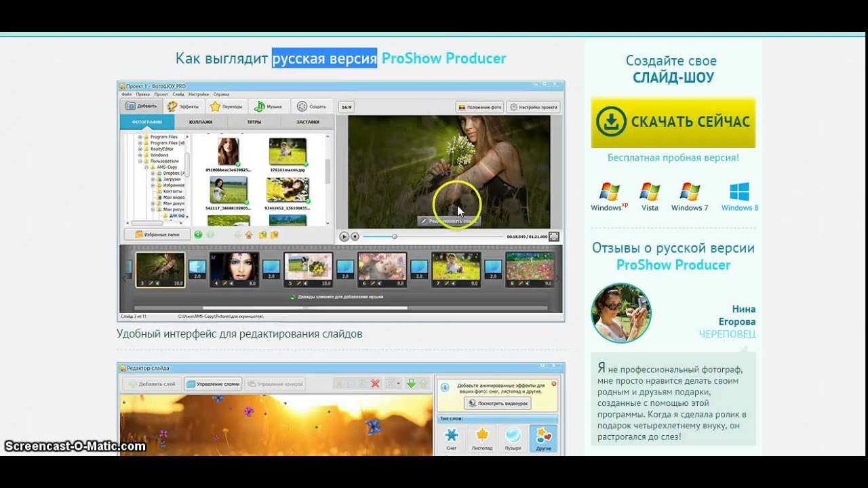Image resolution: width=868 pixels, height=488 pixels.
Task: Open the Файл menu
Action: click(x=127, y=94)
